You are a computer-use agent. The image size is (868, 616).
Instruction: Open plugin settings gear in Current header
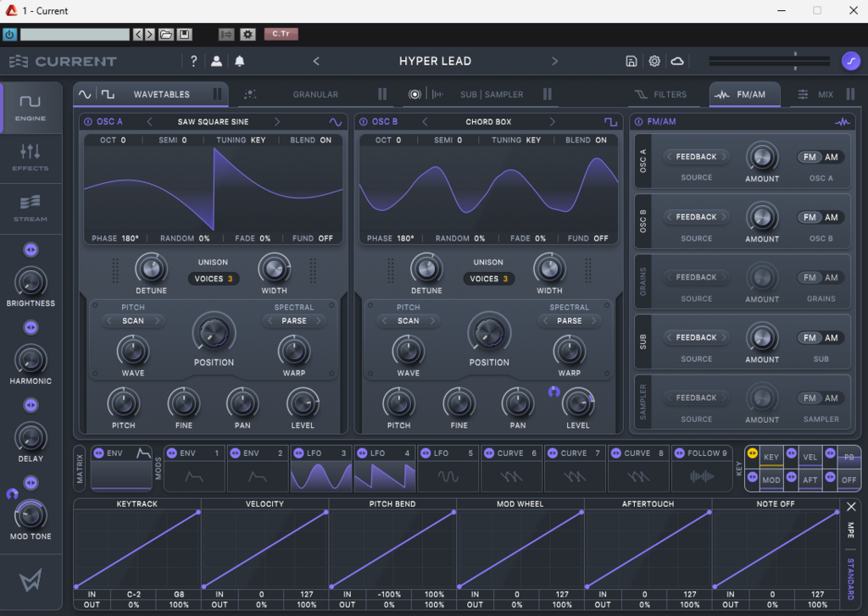click(654, 61)
